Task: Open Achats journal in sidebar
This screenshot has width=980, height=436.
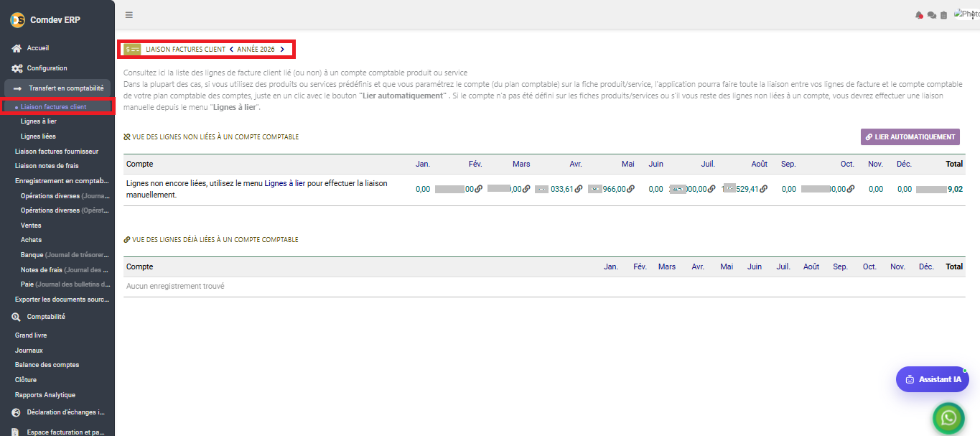Action: click(x=32, y=240)
